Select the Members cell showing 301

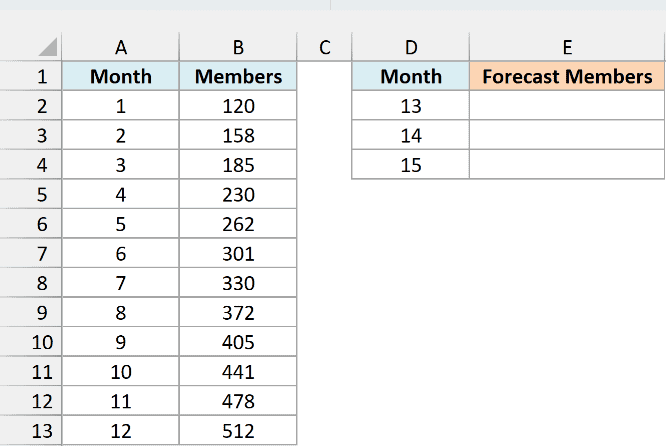238,253
